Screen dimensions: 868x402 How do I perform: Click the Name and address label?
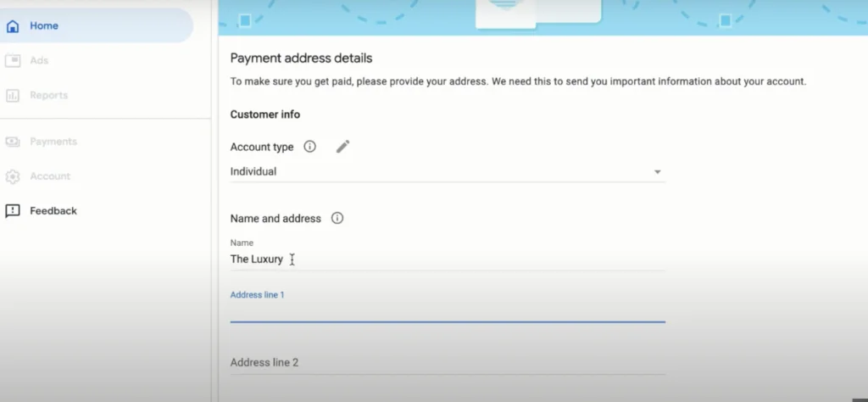click(275, 219)
